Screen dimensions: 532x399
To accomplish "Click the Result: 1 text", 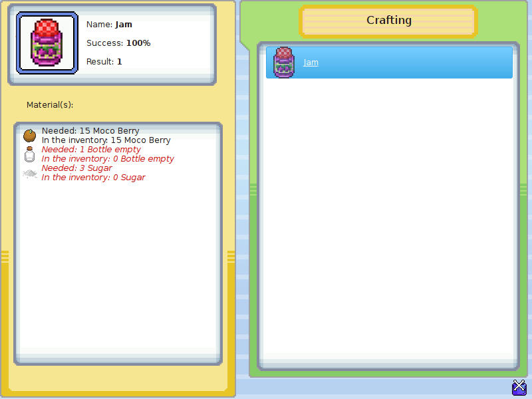I will pyautogui.click(x=104, y=62).
